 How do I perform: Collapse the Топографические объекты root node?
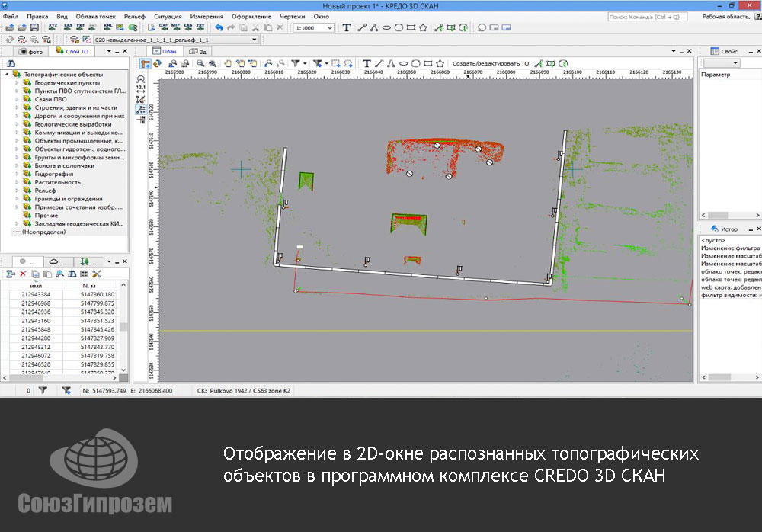[x=7, y=75]
